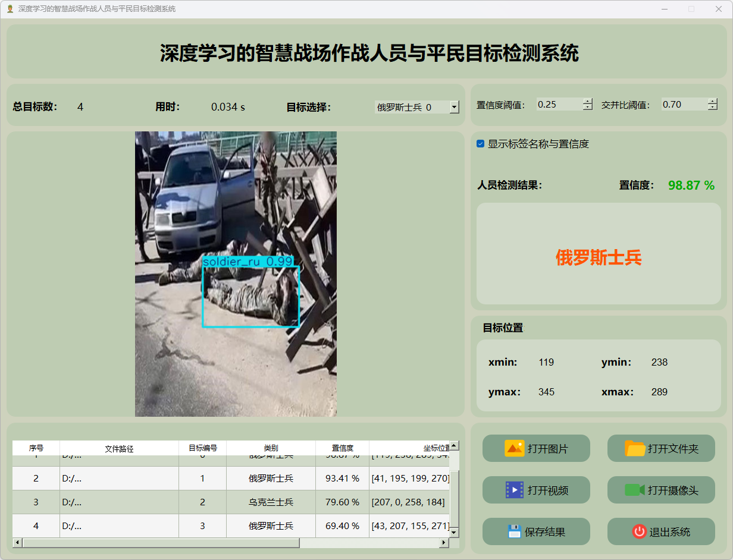Click the green camera icon on 打开摄像头
The image size is (733, 560).
click(635, 490)
